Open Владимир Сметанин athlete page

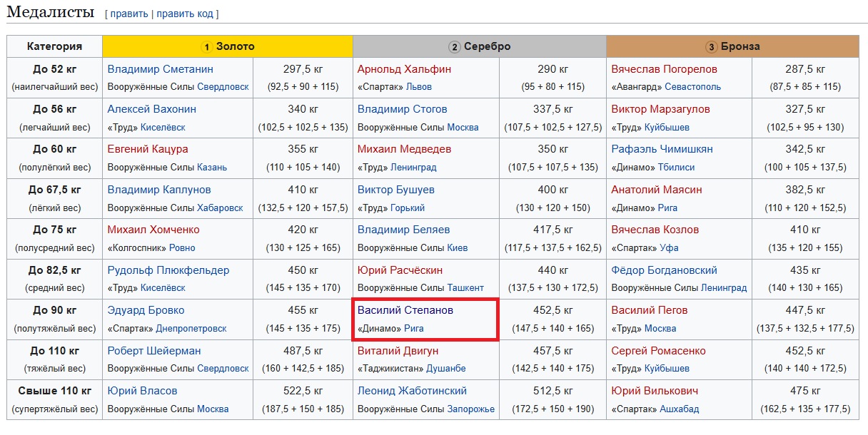click(x=160, y=69)
